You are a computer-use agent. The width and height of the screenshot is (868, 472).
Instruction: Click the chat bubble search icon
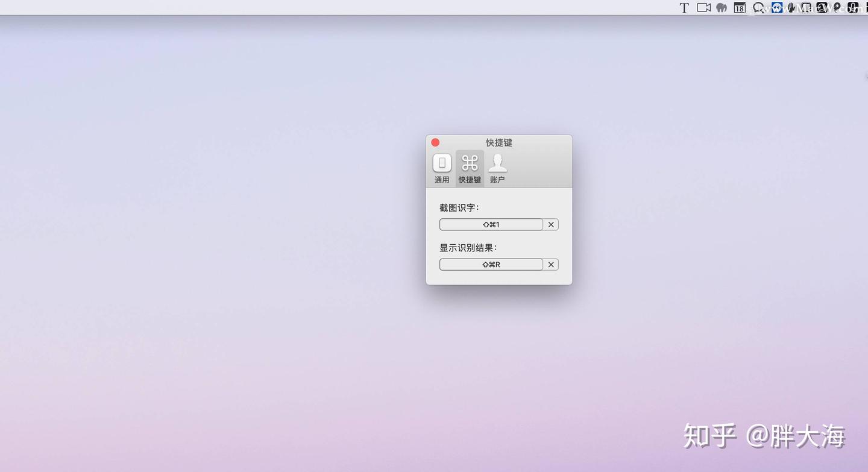point(757,8)
